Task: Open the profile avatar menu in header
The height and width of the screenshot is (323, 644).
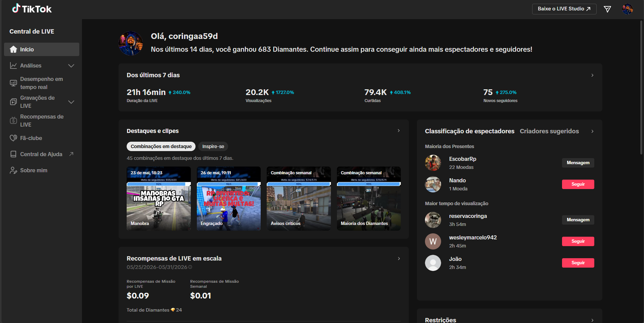Action: click(628, 9)
